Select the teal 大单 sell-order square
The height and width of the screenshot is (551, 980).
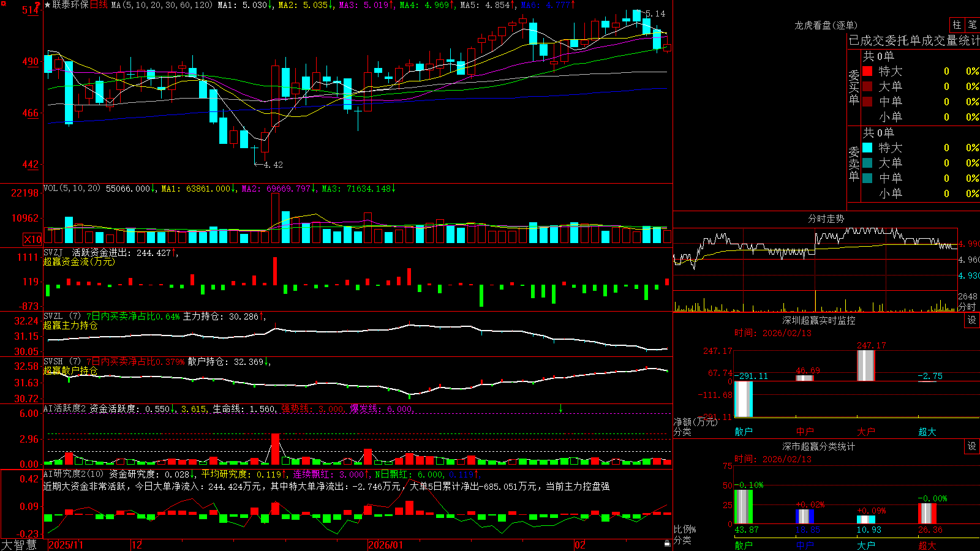(867, 163)
